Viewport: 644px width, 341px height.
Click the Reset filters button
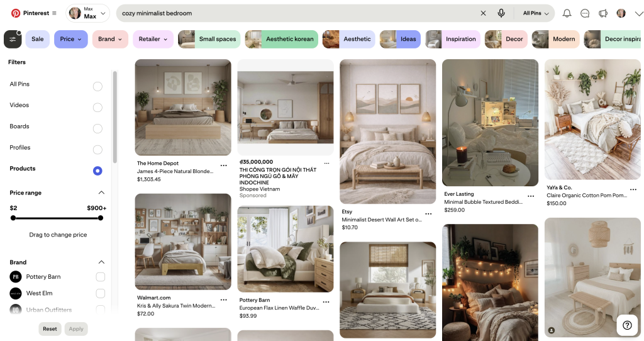click(50, 328)
